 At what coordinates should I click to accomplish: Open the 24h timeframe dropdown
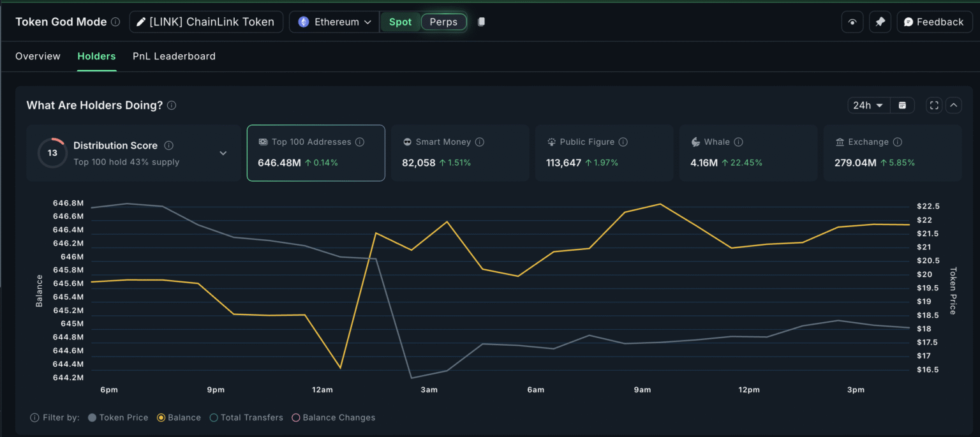coord(868,105)
